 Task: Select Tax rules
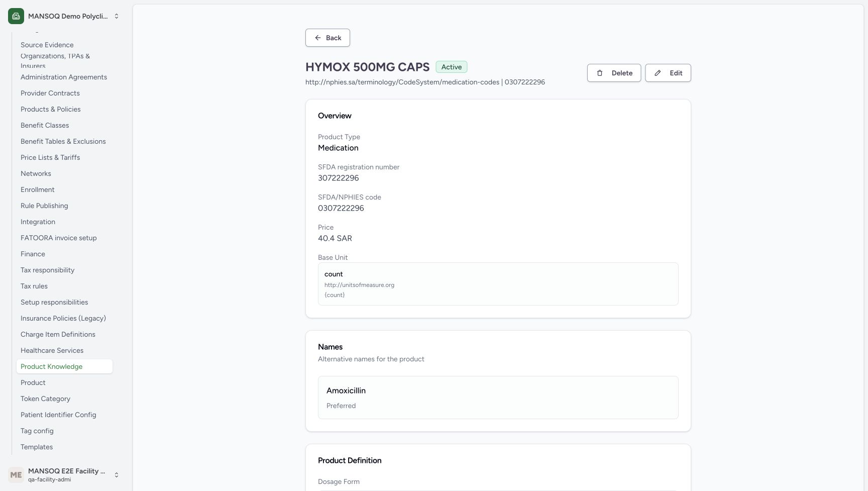(34, 286)
